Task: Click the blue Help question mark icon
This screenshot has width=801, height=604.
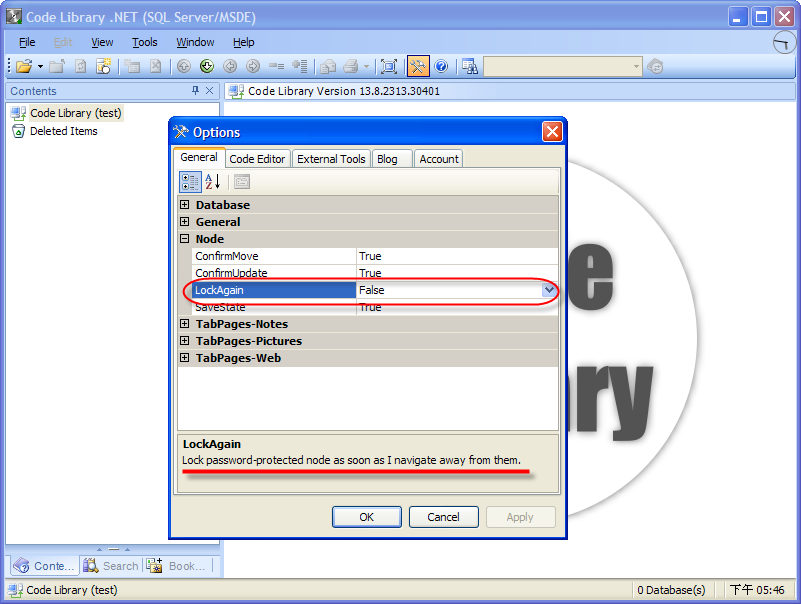Action: tap(441, 66)
